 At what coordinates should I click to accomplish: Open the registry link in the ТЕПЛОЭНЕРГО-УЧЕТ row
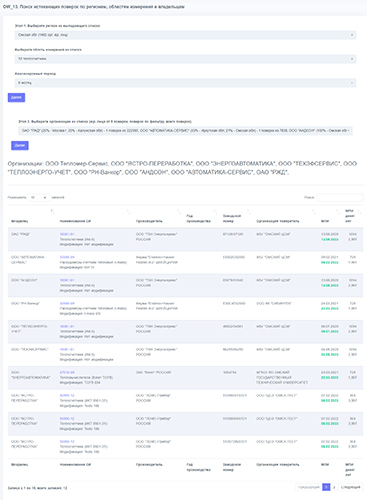[67, 326]
